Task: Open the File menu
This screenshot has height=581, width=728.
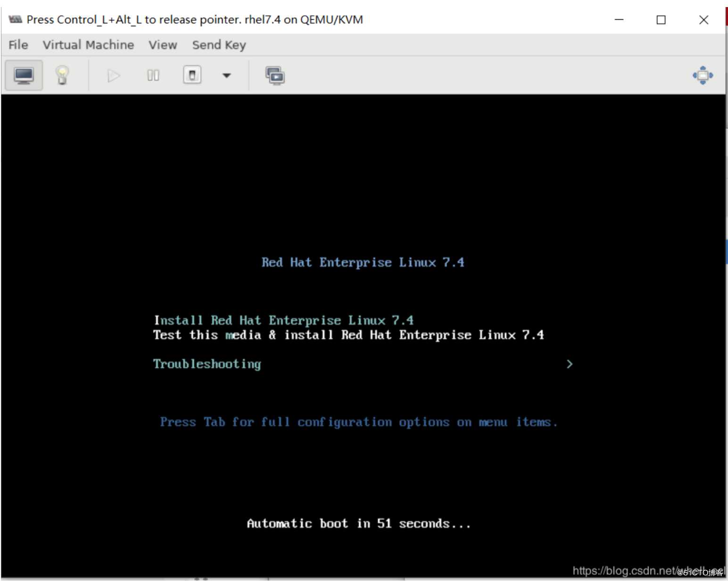Action: 18,45
